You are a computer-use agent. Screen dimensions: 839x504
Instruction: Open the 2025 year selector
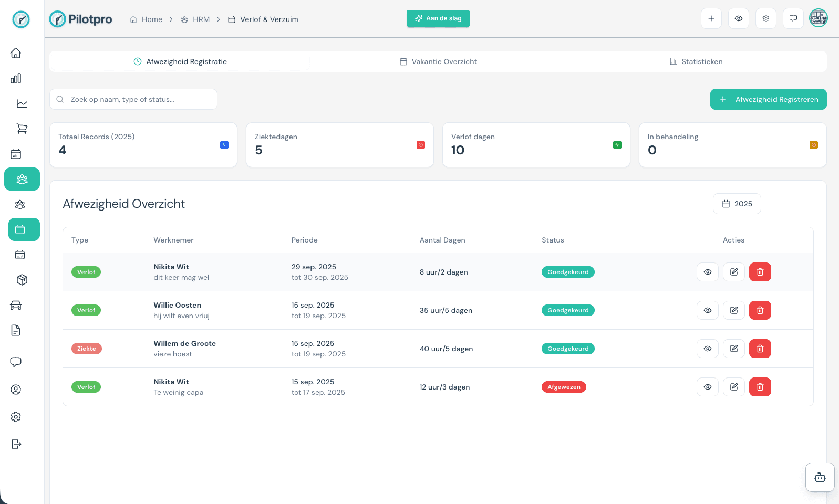click(737, 204)
